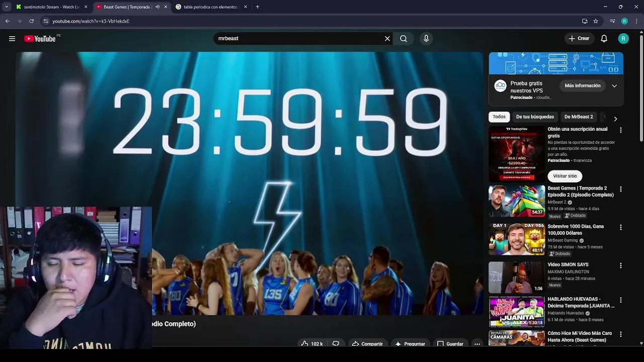Open MAXIMO EARLINGTON channel link
The height and width of the screenshot is (362, 644).
click(569, 272)
